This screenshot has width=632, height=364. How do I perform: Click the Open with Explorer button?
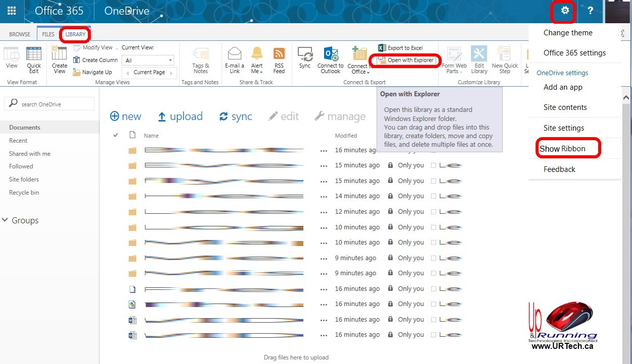[x=406, y=60]
